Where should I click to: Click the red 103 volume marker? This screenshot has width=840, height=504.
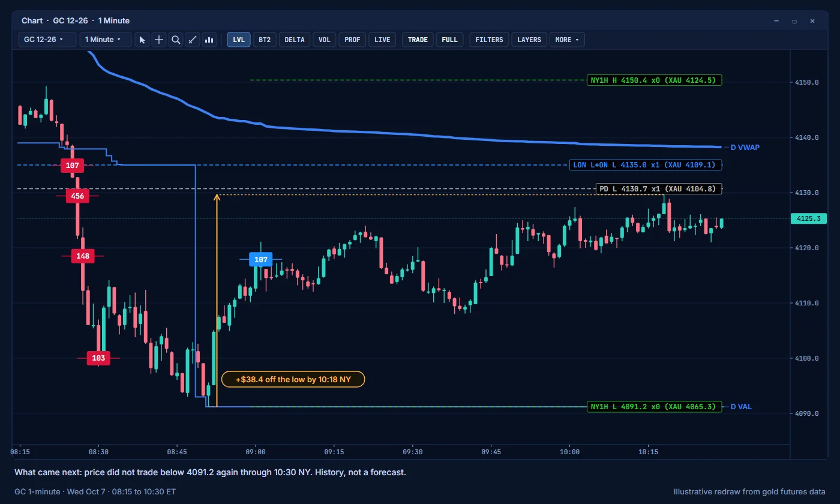(x=98, y=358)
